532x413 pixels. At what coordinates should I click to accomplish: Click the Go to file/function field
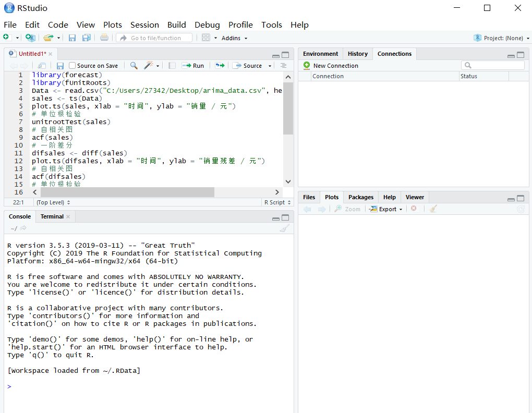(x=154, y=38)
